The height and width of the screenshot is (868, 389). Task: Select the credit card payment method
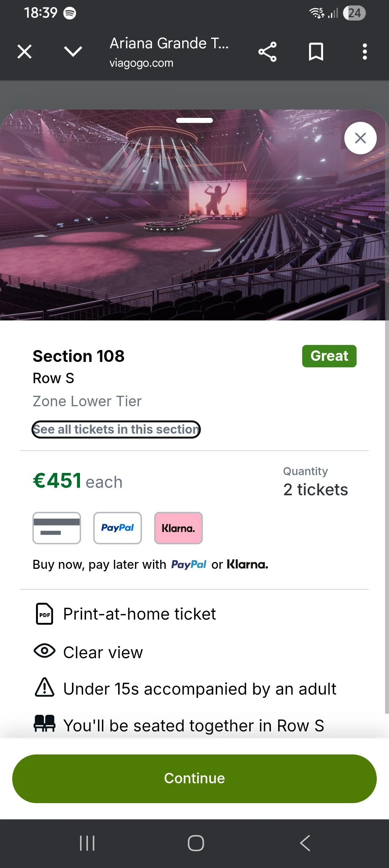pos(57,528)
